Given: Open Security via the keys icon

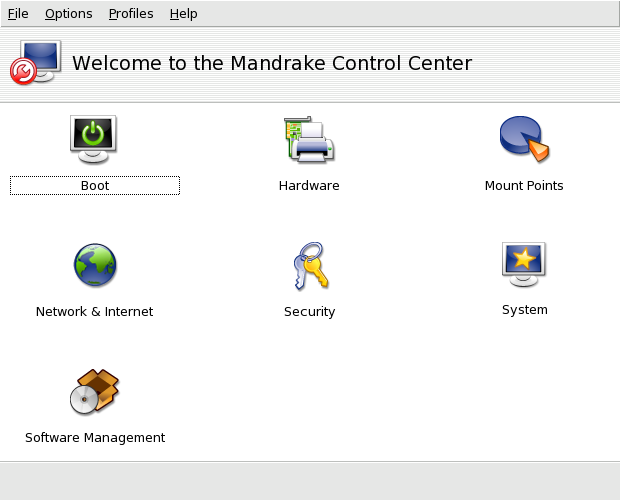Looking at the screenshot, I should [309, 266].
